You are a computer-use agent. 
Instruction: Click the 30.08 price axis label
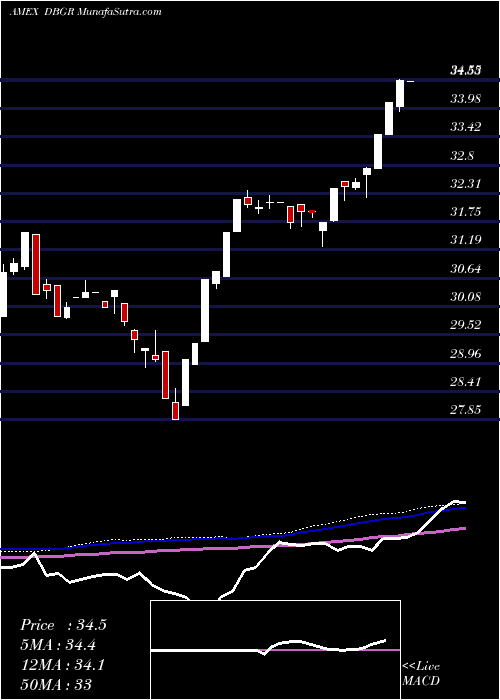pos(466,297)
